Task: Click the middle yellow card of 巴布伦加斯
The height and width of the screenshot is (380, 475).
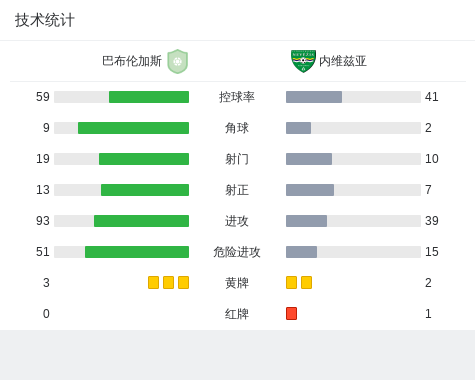Action: 168,282
